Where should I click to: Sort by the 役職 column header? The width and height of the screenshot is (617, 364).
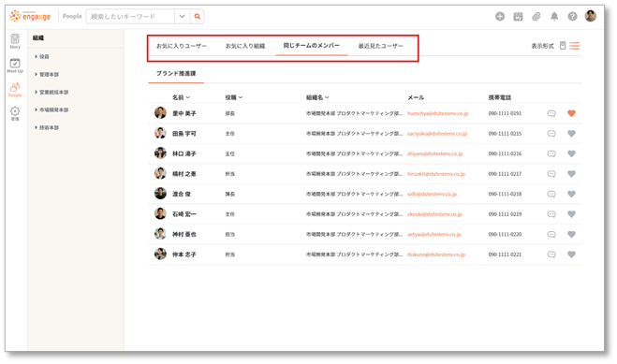(x=233, y=97)
